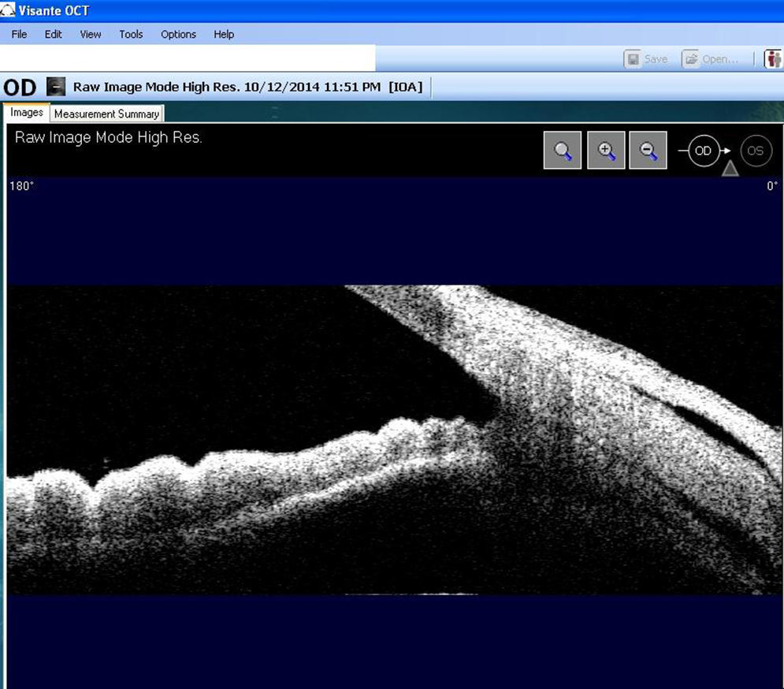Zoom out with the minus magnifier
This screenshot has width=784, height=689.
648,151
